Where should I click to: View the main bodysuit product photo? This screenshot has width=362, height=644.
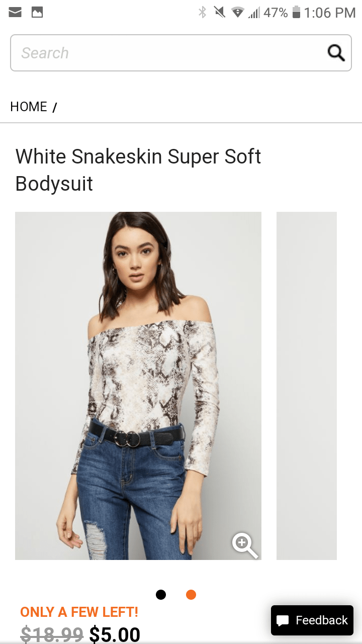point(138,385)
